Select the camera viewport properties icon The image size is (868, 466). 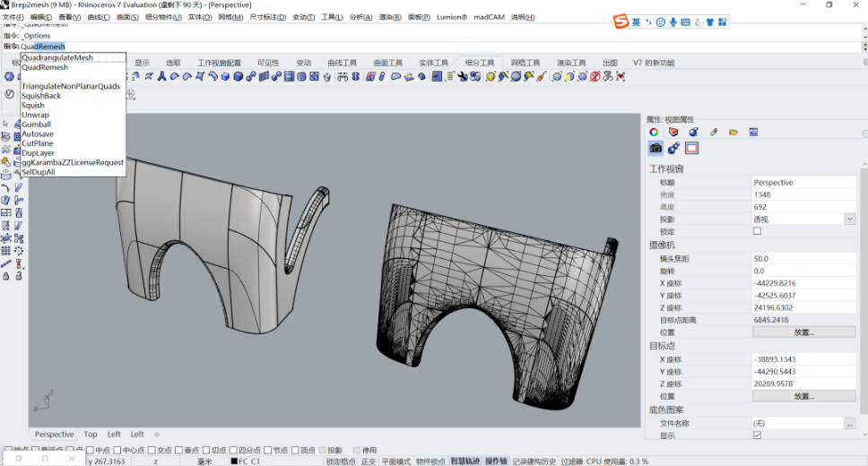(x=656, y=149)
